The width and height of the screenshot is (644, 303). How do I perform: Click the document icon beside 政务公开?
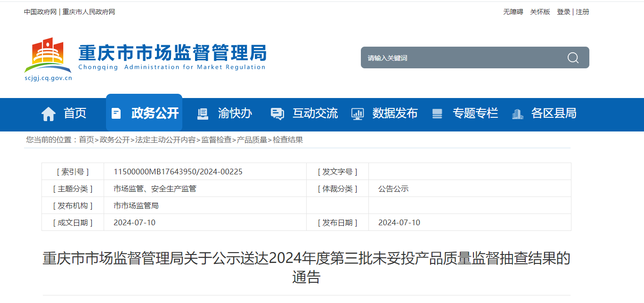point(116,114)
